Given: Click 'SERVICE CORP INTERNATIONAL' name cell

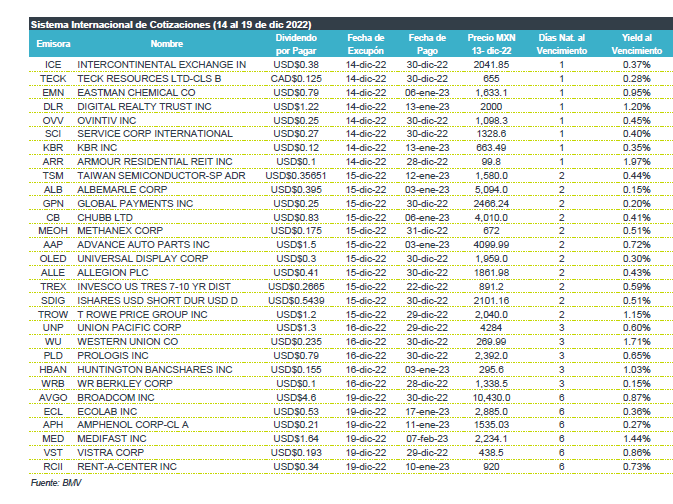Looking at the screenshot, I should pos(155,134).
